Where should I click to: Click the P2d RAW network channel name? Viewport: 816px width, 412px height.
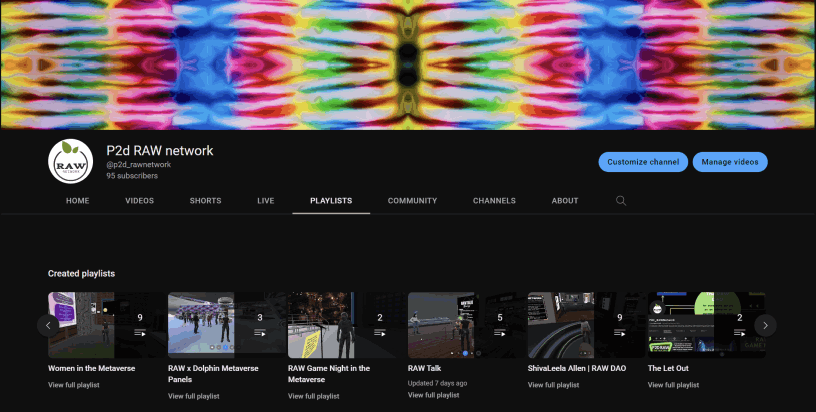pos(160,151)
